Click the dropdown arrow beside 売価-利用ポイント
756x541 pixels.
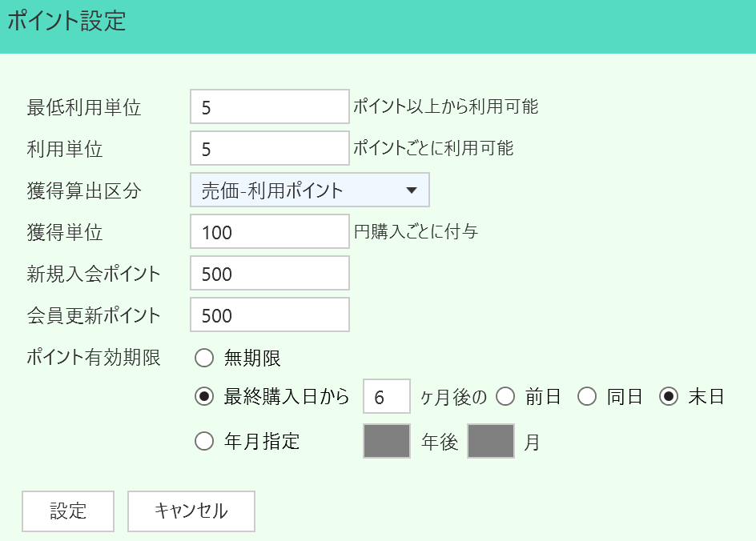(412, 190)
